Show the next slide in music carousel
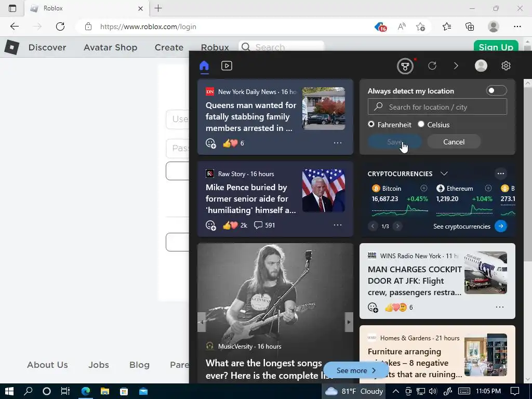 click(x=349, y=322)
